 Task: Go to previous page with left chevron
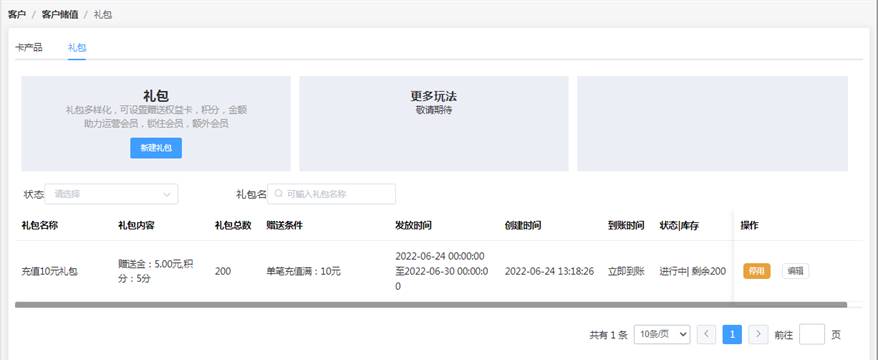pyautogui.click(x=706, y=334)
